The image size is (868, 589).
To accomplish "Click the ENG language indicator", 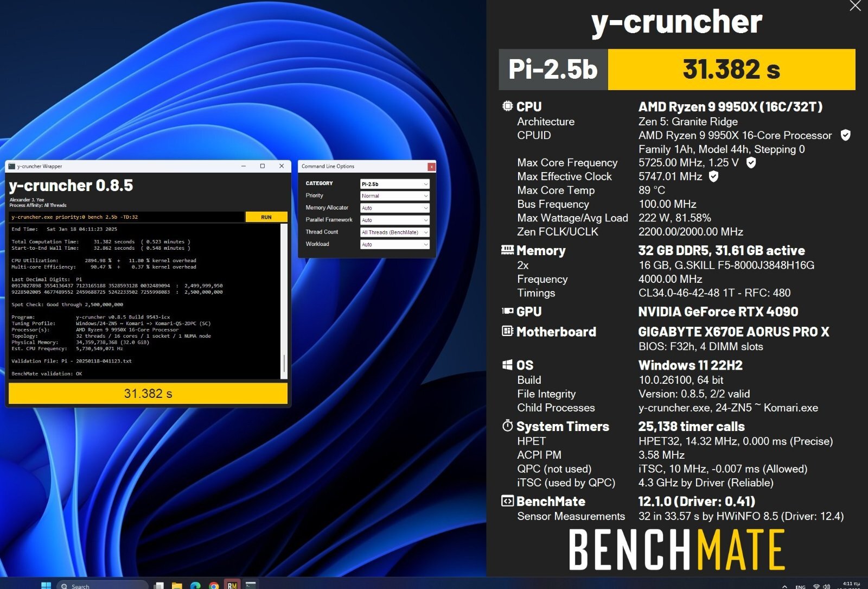I will click(x=801, y=587).
